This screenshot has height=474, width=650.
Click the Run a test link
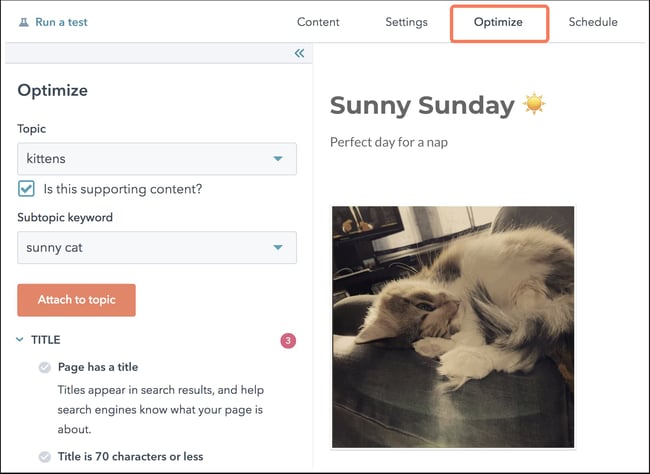point(59,22)
